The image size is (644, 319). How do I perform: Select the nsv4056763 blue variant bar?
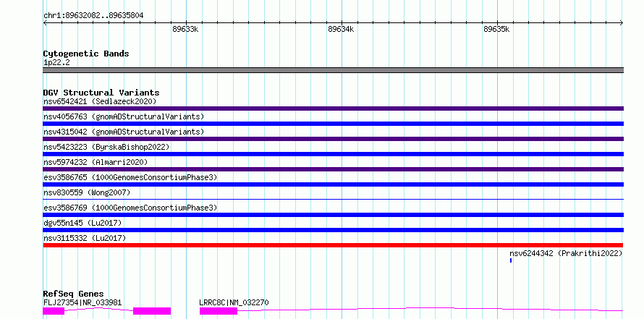pyautogui.click(x=333, y=124)
